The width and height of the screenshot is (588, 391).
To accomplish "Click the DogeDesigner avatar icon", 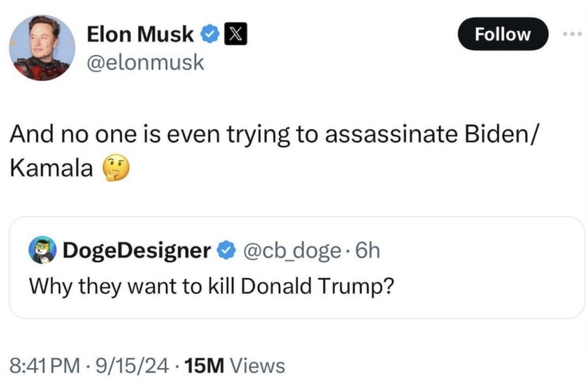I will pyautogui.click(x=43, y=250).
